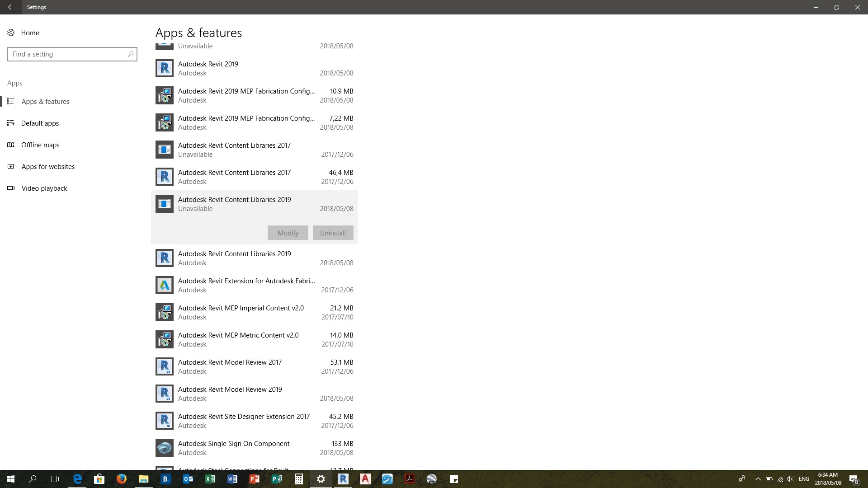Navigate back using the back arrow button
Image resolution: width=868 pixels, height=488 pixels.
(x=11, y=7)
